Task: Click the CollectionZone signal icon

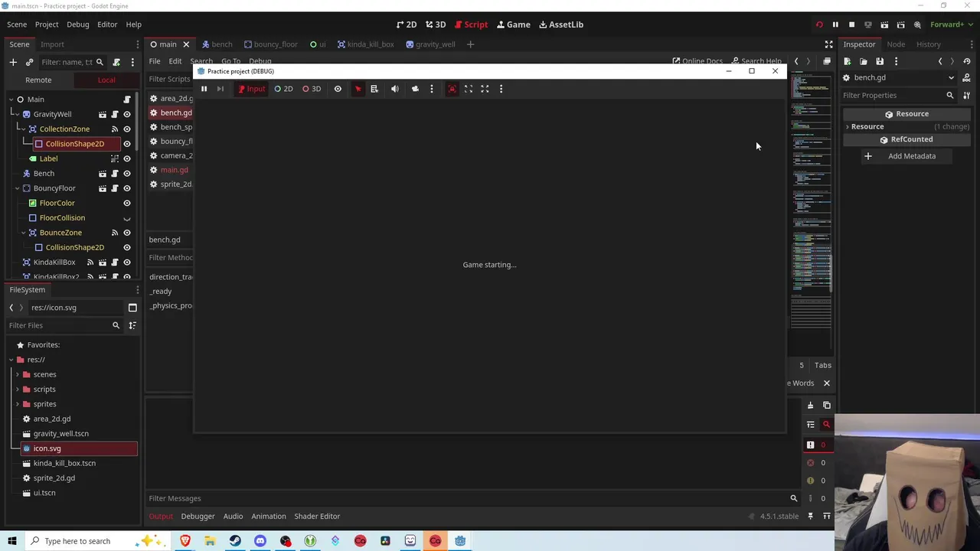Action: click(x=115, y=129)
